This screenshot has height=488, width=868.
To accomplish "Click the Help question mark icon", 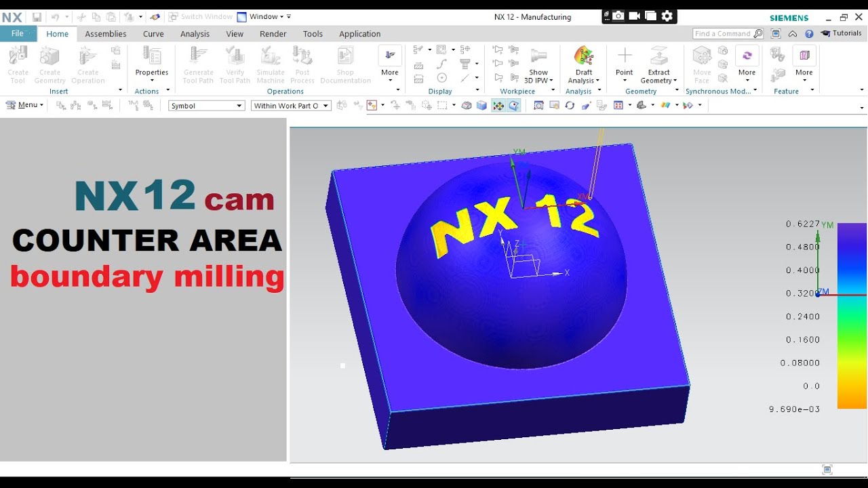I will 809,34.
